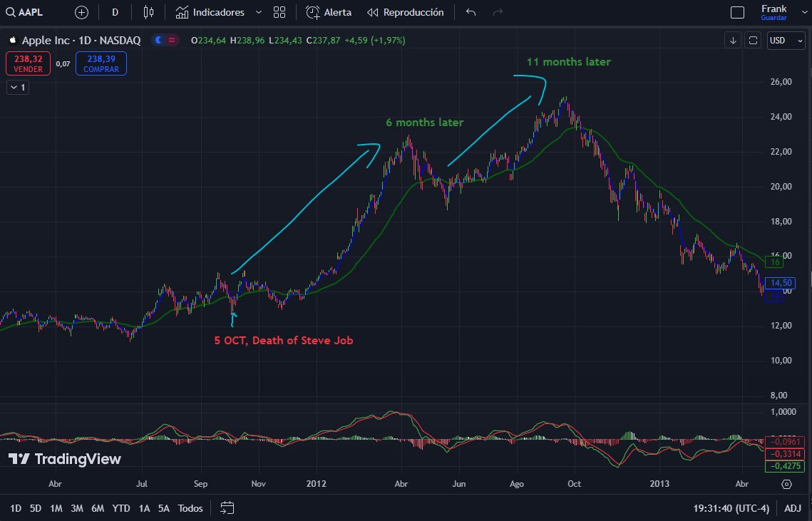Click the 2013 label on time axis
The height and width of the screenshot is (521, 812).
659,484
